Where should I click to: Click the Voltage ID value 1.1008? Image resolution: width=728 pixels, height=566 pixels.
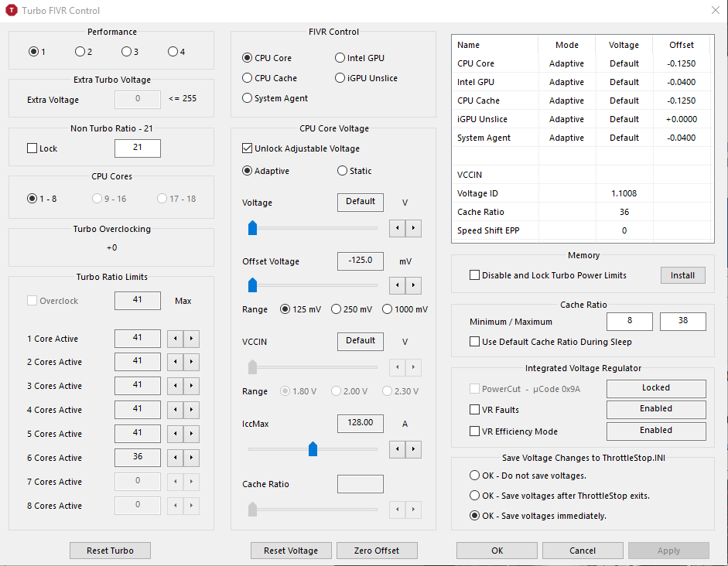click(624, 193)
